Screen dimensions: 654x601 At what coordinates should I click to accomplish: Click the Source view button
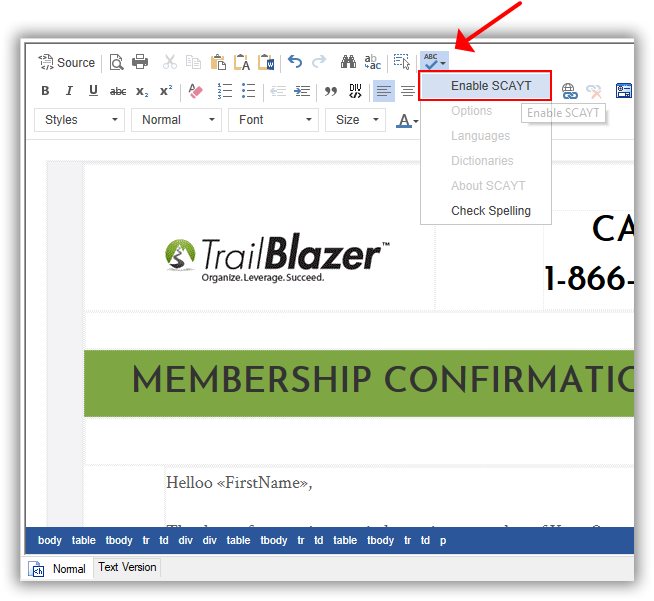click(66, 62)
